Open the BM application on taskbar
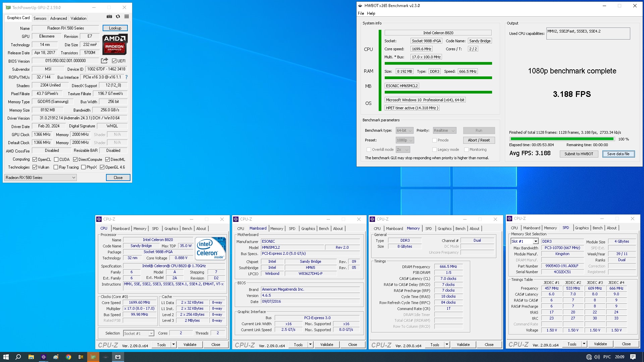The width and height of the screenshot is (644, 362). point(81,357)
